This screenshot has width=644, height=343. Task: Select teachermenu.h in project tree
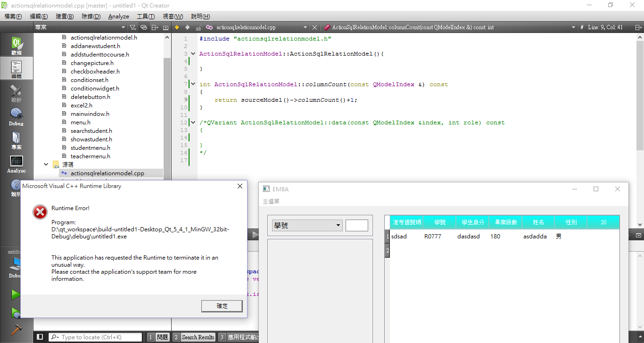[x=91, y=156]
